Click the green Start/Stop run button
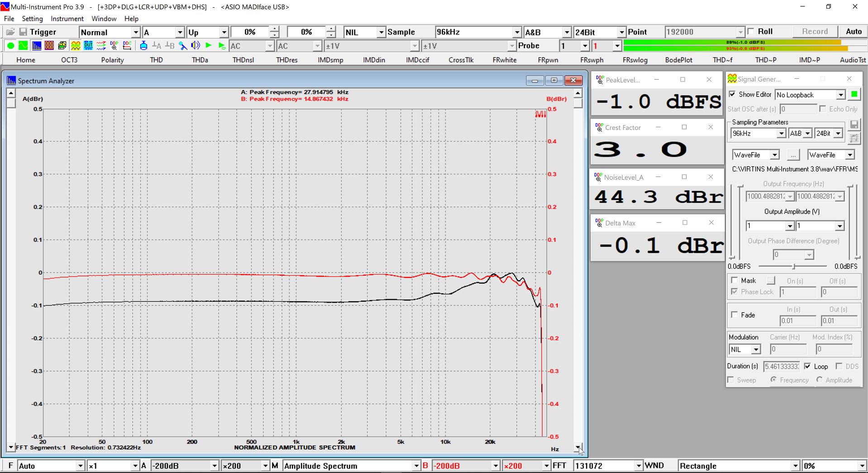 coord(10,46)
